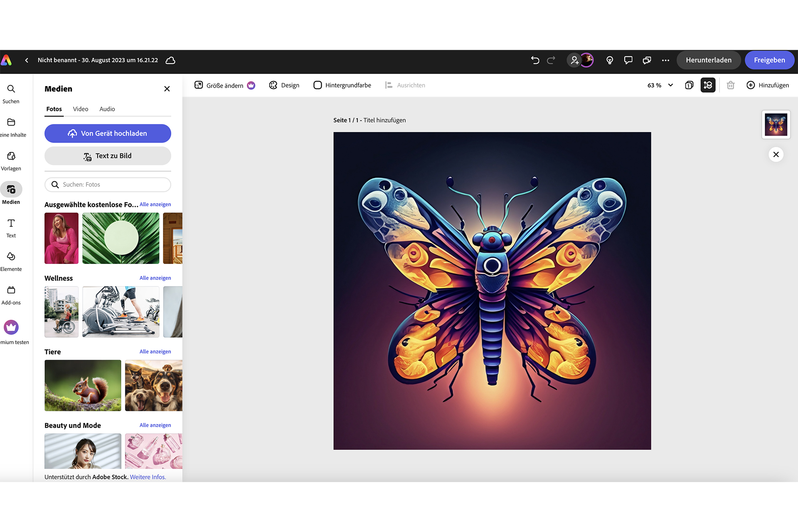
Task: Click the redo arrow icon
Action: click(x=551, y=60)
